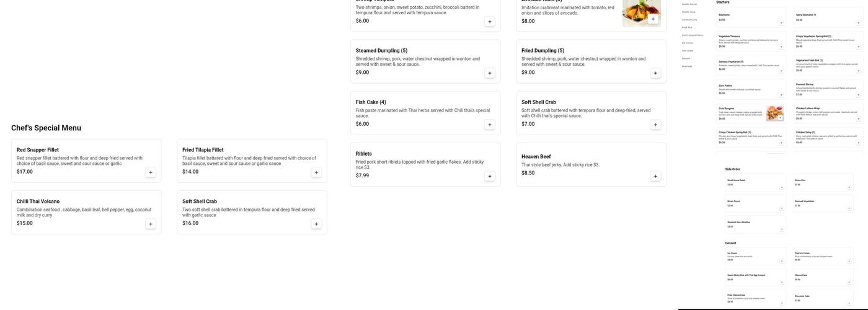Image resolution: width=868 pixels, height=310 pixels.
Task: Add Riblets to the order
Action: click(490, 176)
